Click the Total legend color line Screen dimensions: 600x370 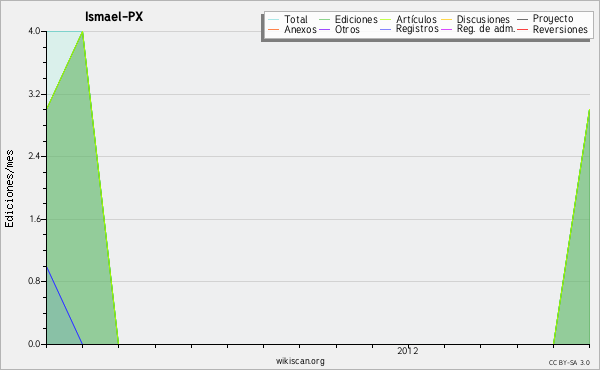[x=274, y=20]
